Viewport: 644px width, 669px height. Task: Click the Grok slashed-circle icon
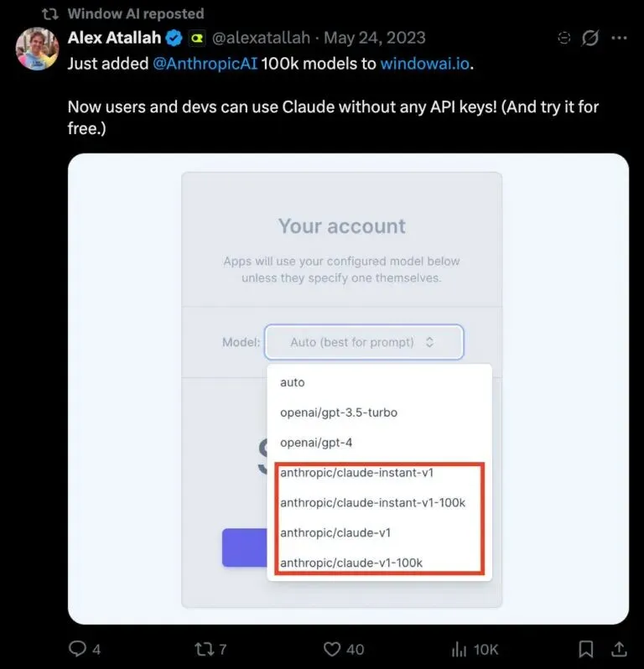[x=590, y=38]
